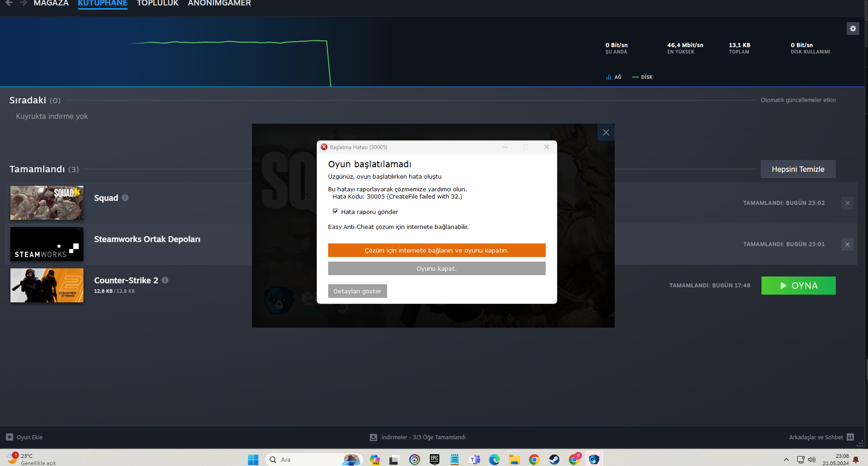The width and height of the screenshot is (868, 466).
Task: Click the Oyun Ekle plus icon
Action: 10,437
